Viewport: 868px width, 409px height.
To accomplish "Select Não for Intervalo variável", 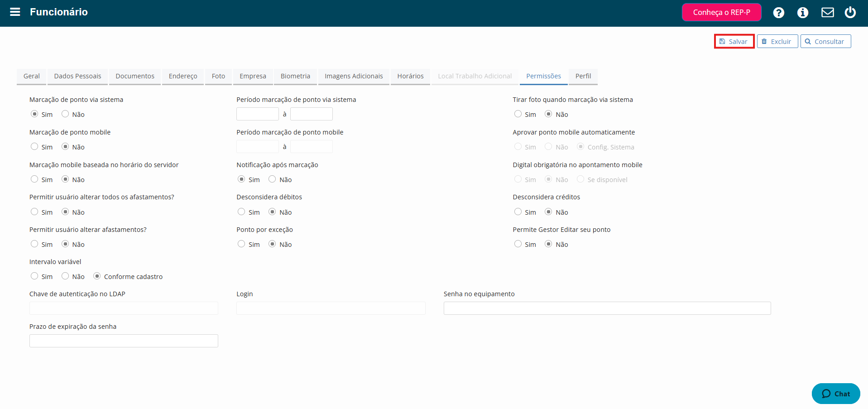I will click(65, 276).
